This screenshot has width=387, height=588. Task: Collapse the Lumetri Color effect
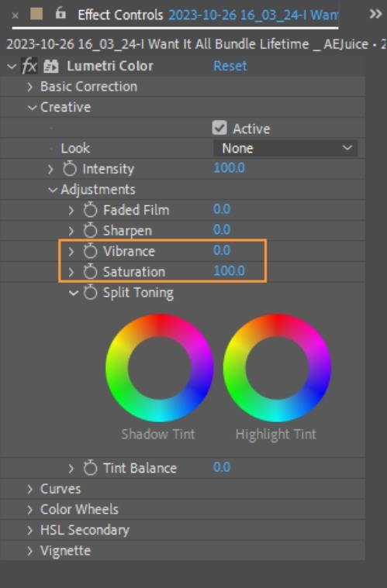coord(12,67)
